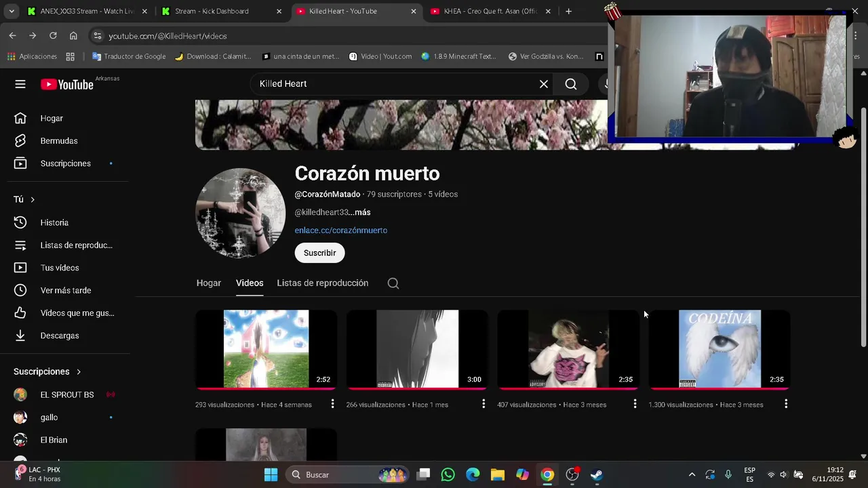Viewport: 868px width, 488px height.
Task: Expand the Suscripciones list header
Action: point(47,371)
